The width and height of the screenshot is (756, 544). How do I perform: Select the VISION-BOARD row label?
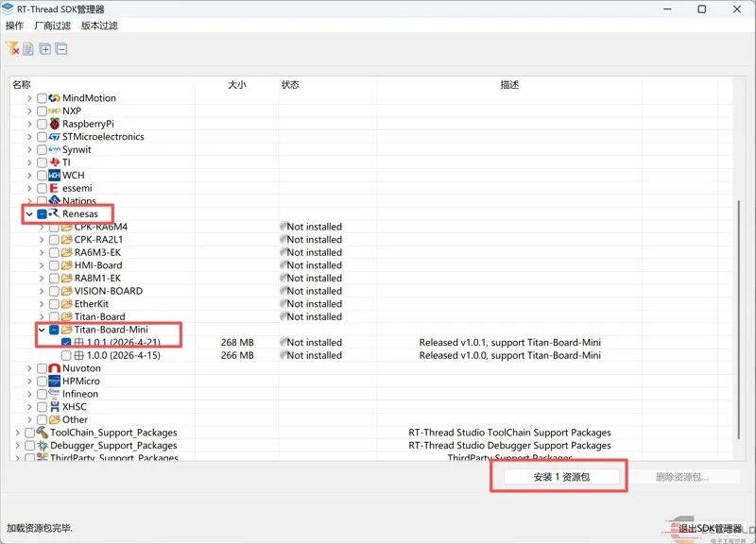(109, 291)
